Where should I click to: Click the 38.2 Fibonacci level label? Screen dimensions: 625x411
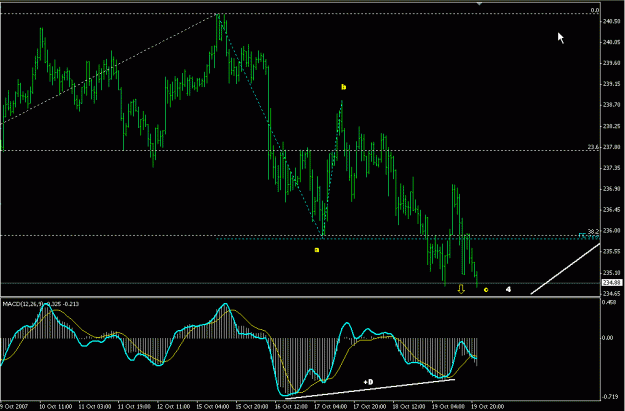coord(593,231)
